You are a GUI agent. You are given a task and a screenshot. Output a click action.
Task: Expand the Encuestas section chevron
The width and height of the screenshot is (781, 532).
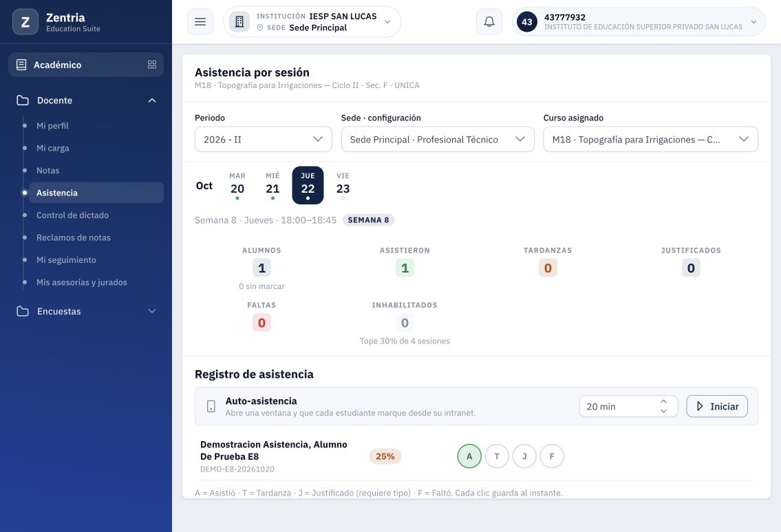(152, 311)
